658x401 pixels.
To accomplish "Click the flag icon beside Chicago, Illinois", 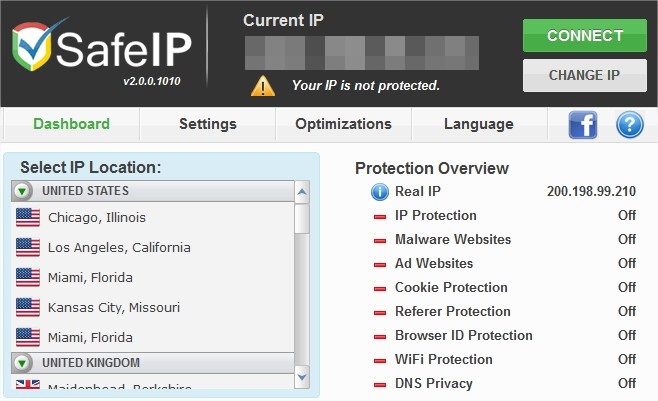I will click(28, 217).
